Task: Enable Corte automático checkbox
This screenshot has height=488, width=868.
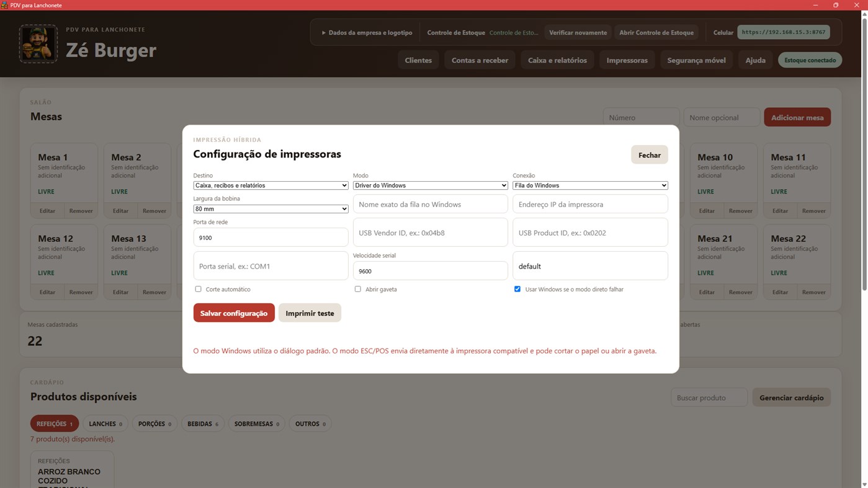Action: point(199,289)
